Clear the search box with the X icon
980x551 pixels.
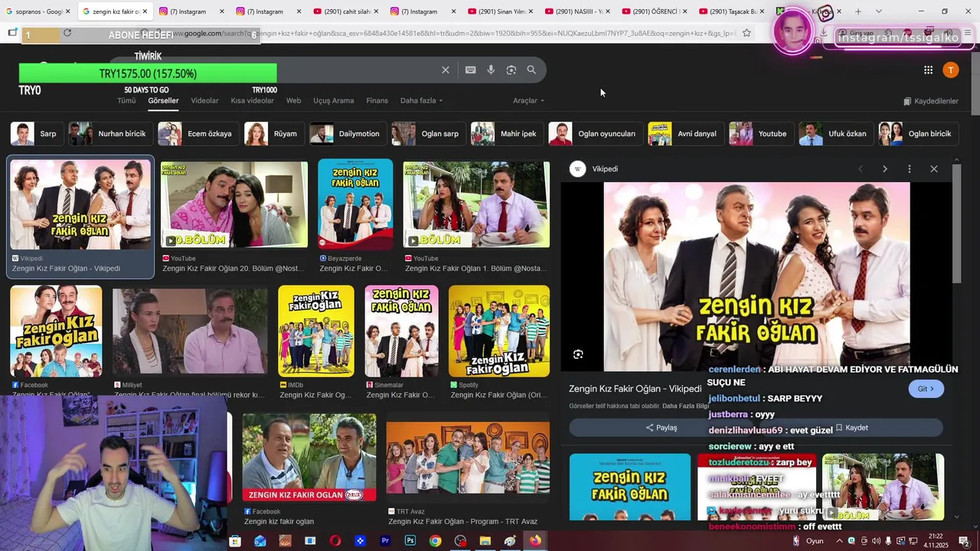point(446,70)
